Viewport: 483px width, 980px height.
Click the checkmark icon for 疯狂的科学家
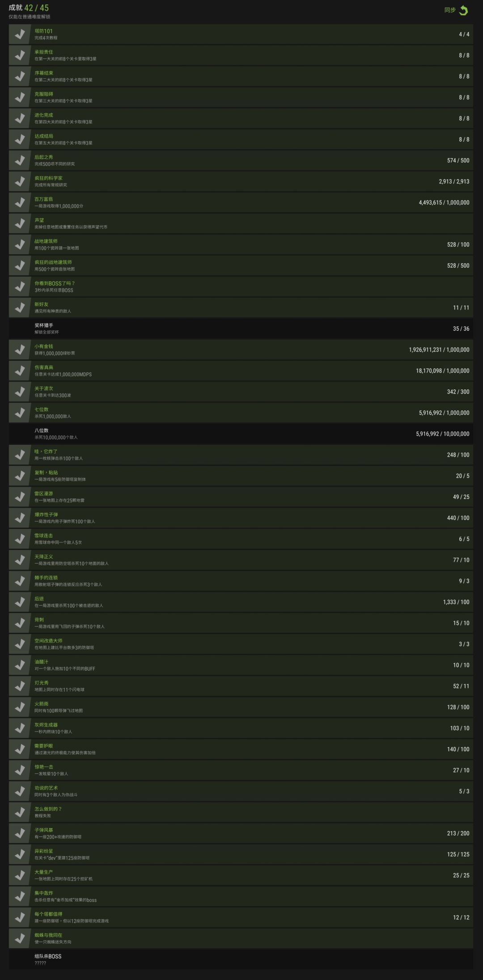[x=20, y=182]
